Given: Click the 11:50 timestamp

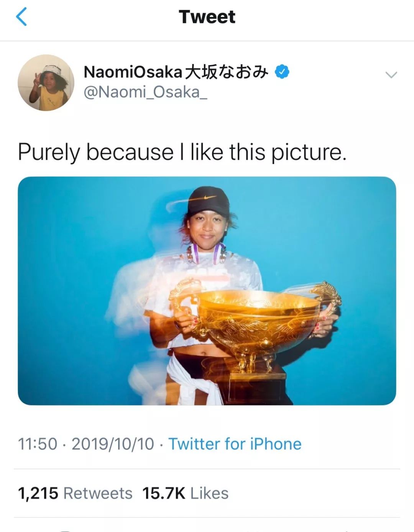Looking at the screenshot, I should [x=37, y=444].
